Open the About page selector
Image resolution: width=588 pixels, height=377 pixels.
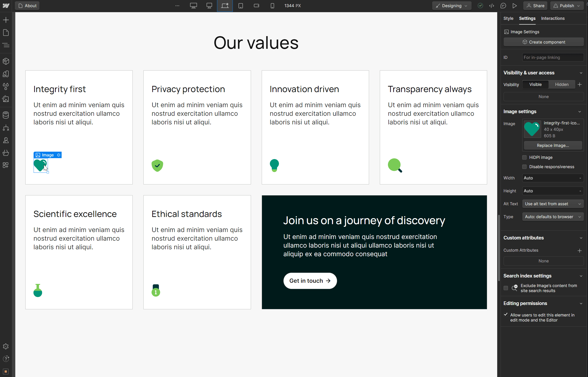tap(27, 6)
